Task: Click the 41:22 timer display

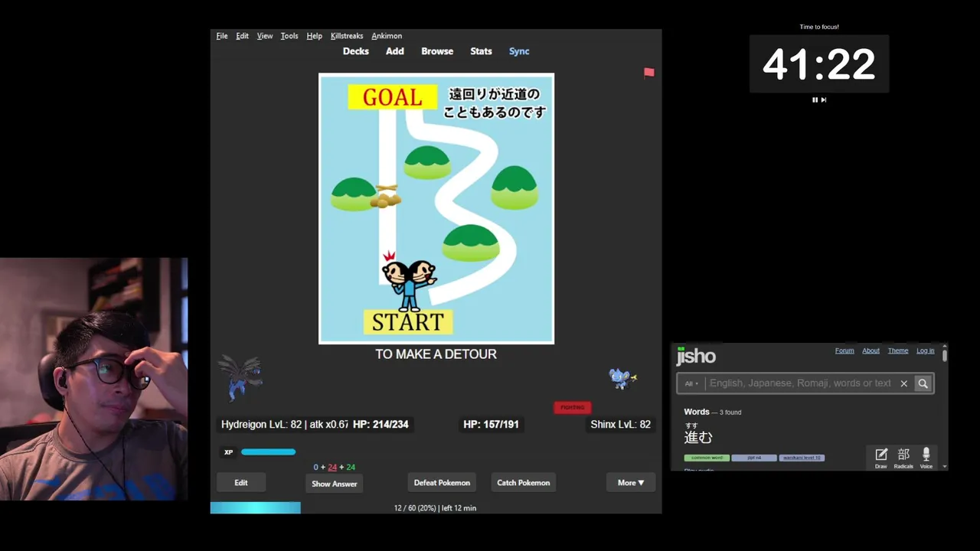Action: click(819, 64)
